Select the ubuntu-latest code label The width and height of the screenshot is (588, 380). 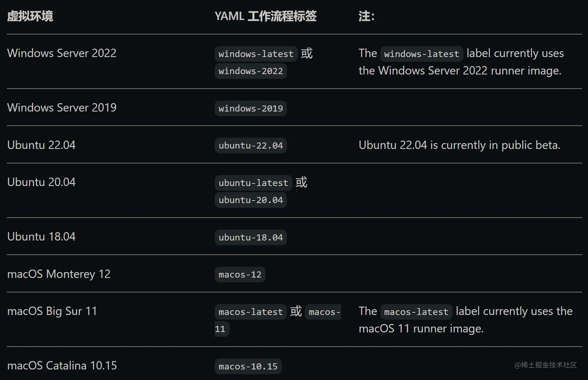point(253,183)
